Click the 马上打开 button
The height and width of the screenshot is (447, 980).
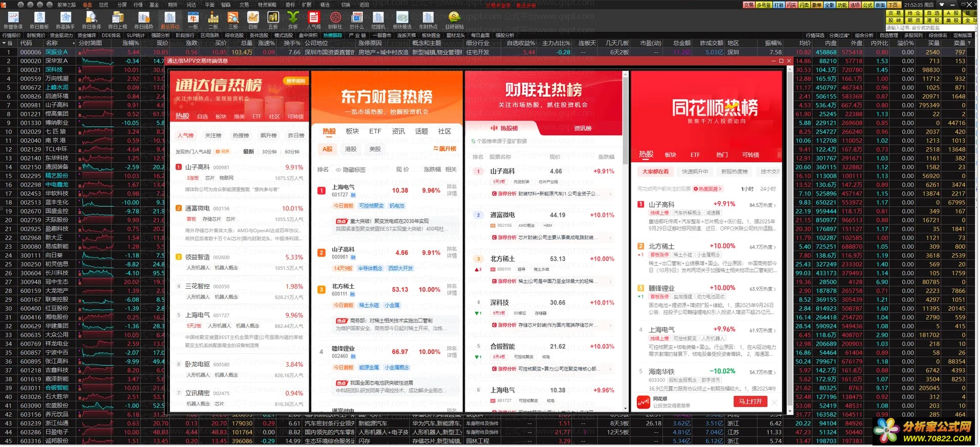(x=750, y=401)
